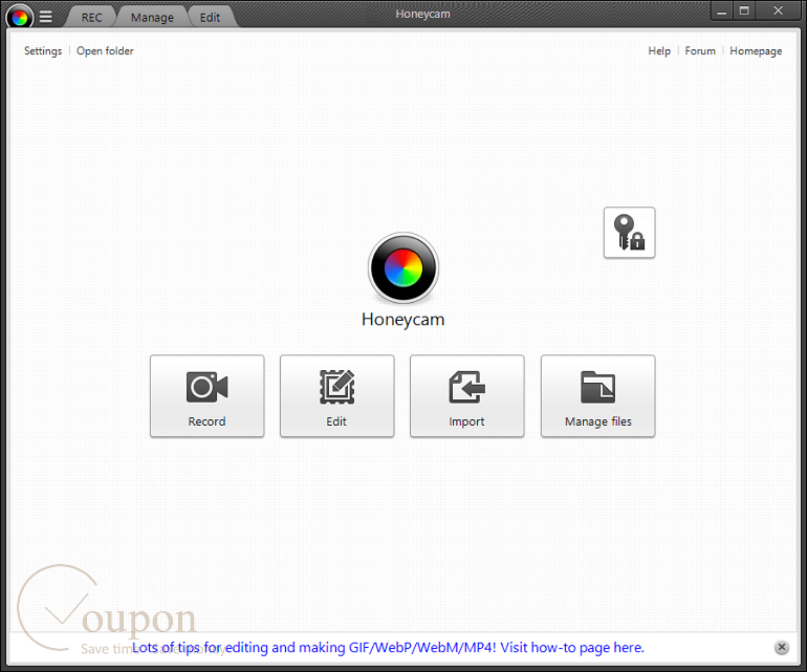The height and width of the screenshot is (672, 807).
Task: Follow the how-to tips link at bottom
Action: pyautogui.click(x=388, y=648)
